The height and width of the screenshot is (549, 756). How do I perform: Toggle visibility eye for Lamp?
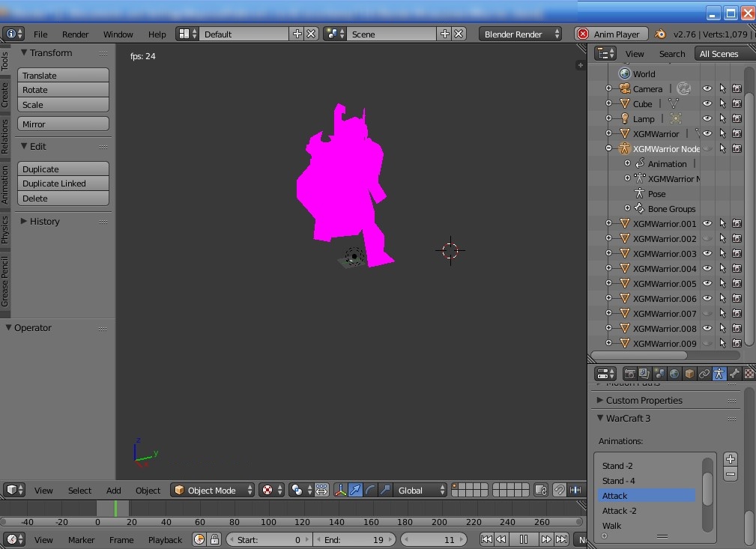tap(707, 118)
